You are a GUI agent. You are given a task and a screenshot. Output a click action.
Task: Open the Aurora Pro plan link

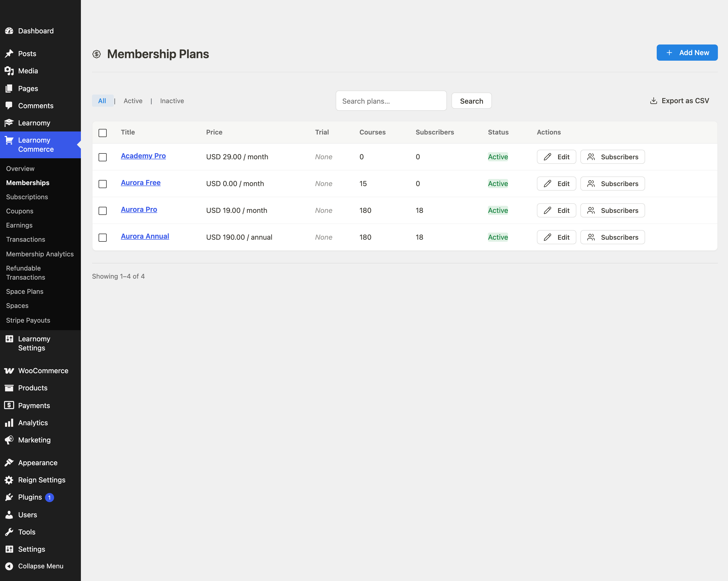click(x=139, y=209)
